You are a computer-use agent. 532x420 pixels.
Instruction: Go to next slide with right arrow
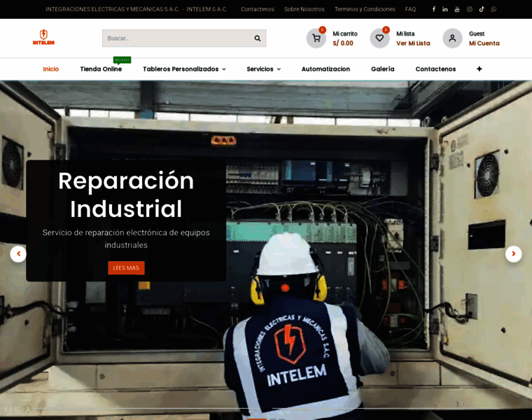click(513, 254)
